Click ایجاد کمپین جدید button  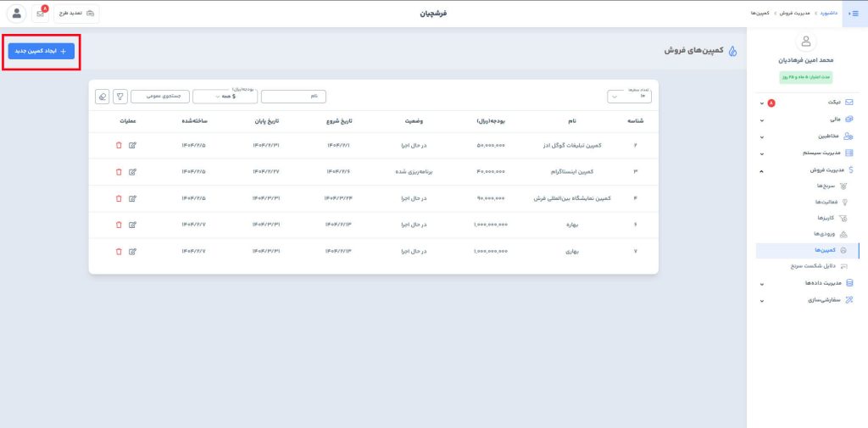42,52
